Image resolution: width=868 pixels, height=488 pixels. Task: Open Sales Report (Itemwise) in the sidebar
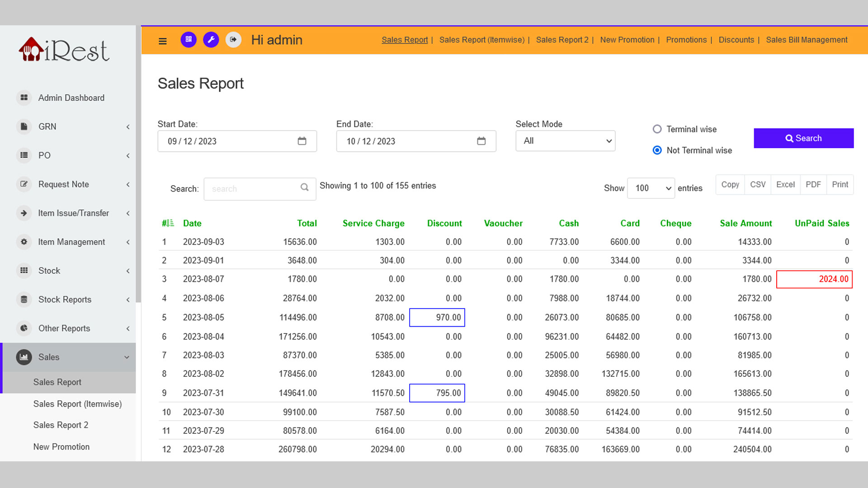click(x=77, y=404)
